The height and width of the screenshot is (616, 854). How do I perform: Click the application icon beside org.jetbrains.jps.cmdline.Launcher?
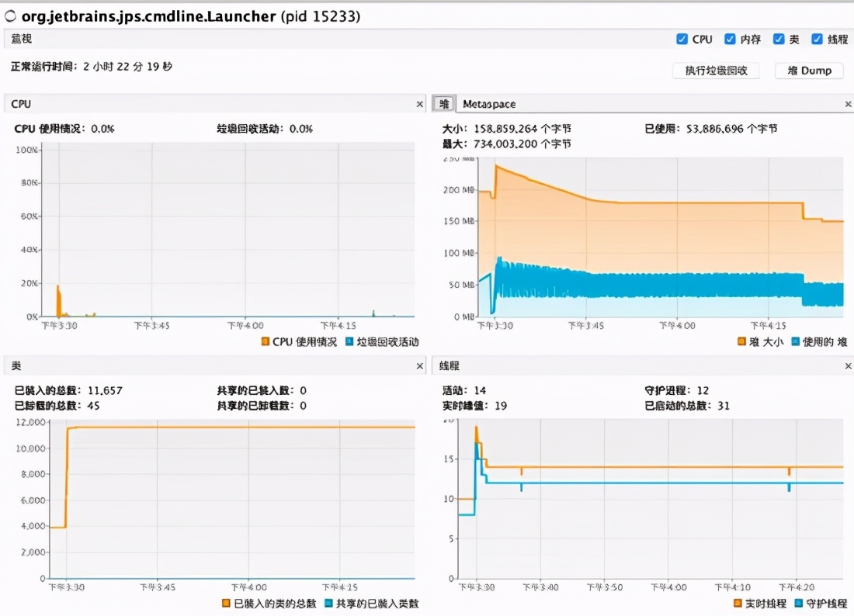point(10,16)
